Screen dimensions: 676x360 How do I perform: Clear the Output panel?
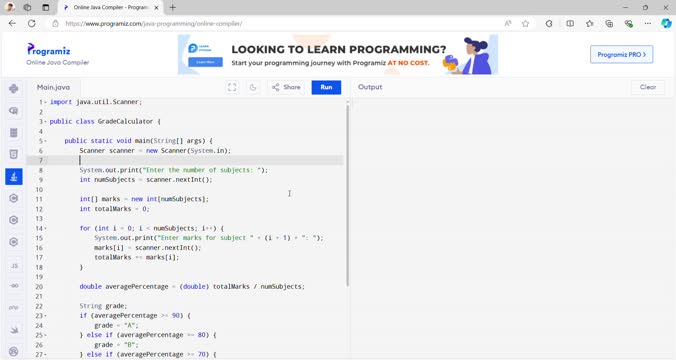pos(648,87)
